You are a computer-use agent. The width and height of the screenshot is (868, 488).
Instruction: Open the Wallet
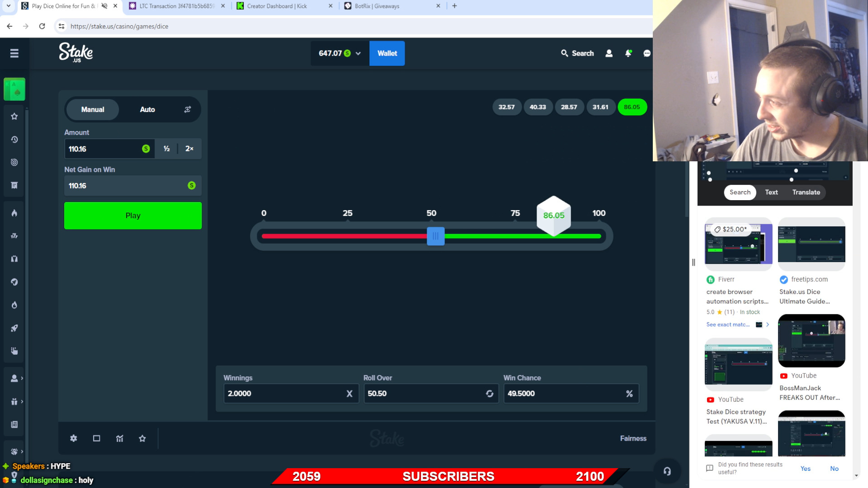[x=387, y=53]
